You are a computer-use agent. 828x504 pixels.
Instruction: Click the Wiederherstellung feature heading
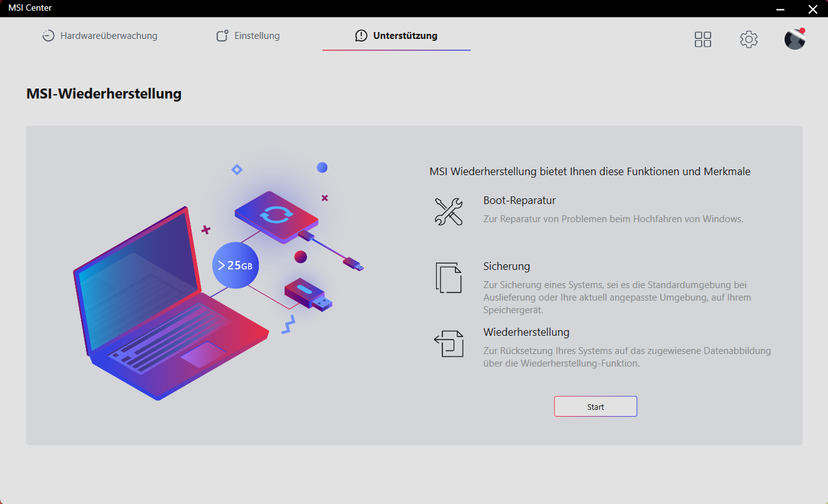(526, 332)
